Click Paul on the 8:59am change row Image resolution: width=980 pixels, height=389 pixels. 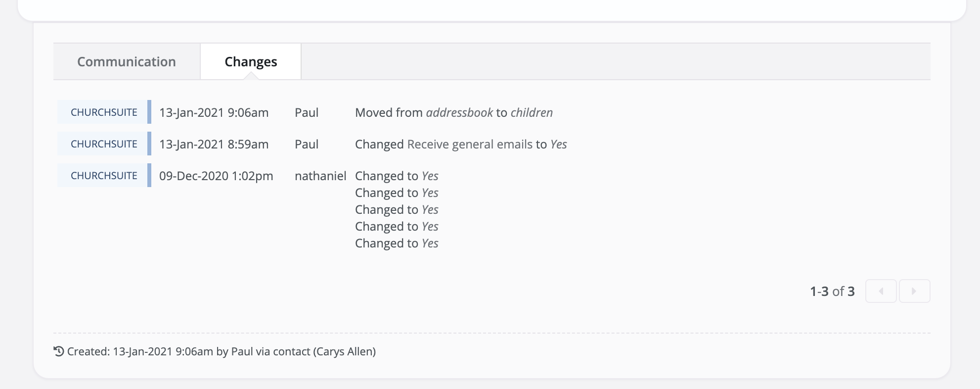pyautogui.click(x=307, y=144)
